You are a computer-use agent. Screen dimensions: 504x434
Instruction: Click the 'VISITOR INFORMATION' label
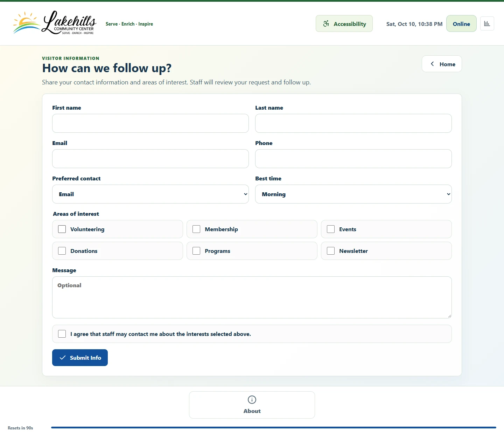[71, 58]
